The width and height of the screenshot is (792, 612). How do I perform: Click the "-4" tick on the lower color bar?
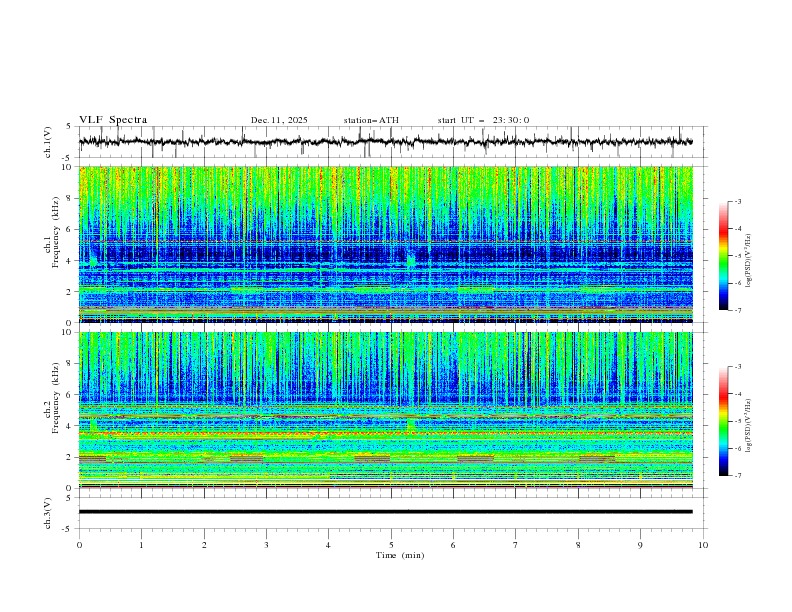point(737,394)
